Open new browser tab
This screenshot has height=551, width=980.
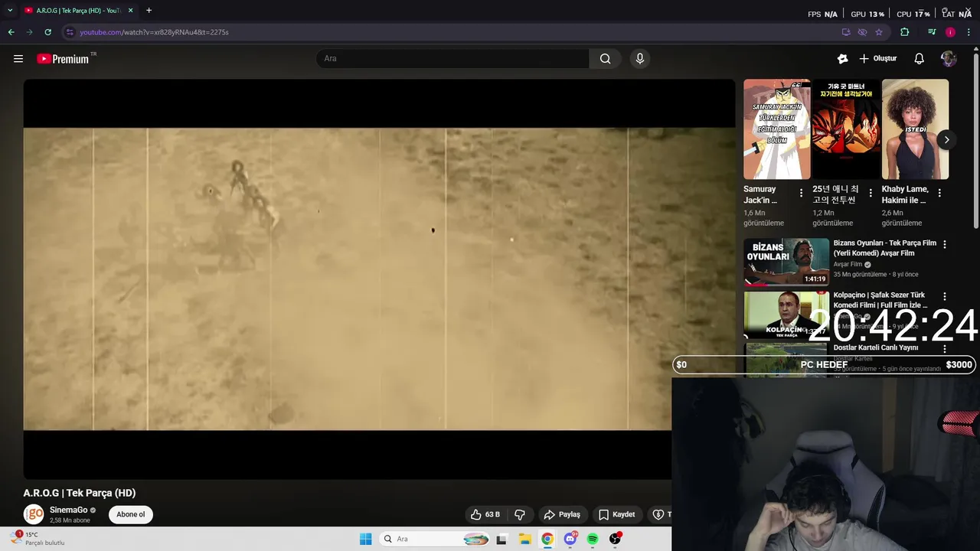(149, 11)
